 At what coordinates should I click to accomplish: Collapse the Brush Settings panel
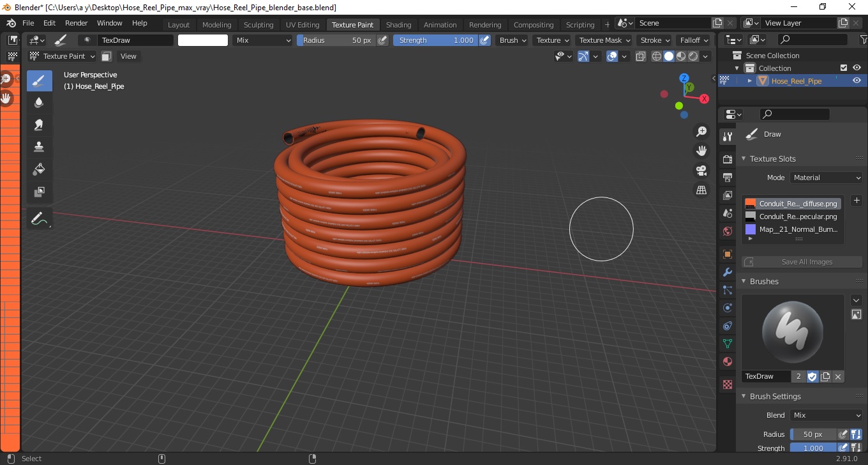[744, 396]
